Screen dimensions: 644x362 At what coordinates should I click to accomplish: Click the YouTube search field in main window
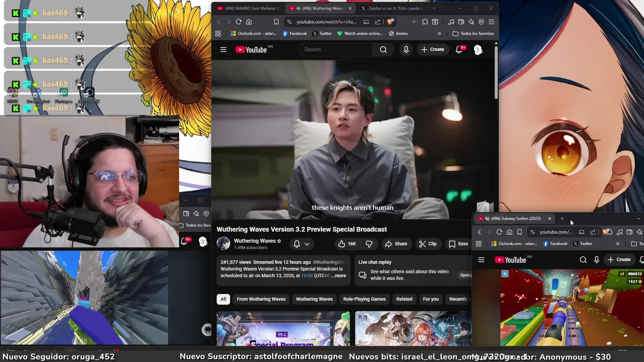pos(336,49)
